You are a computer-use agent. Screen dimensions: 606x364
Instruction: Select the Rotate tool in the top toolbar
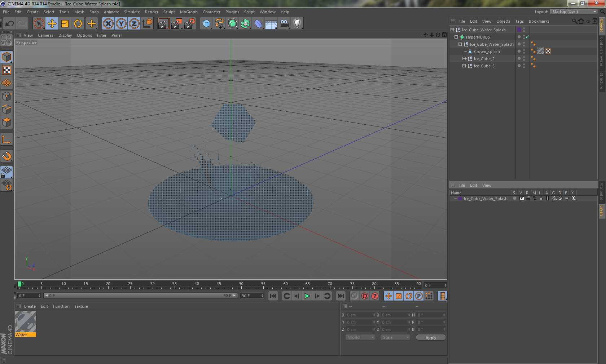(78, 24)
